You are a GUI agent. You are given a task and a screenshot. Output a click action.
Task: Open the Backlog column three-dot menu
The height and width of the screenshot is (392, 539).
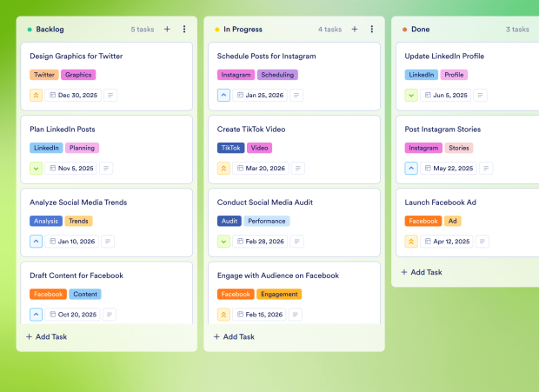tap(184, 30)
